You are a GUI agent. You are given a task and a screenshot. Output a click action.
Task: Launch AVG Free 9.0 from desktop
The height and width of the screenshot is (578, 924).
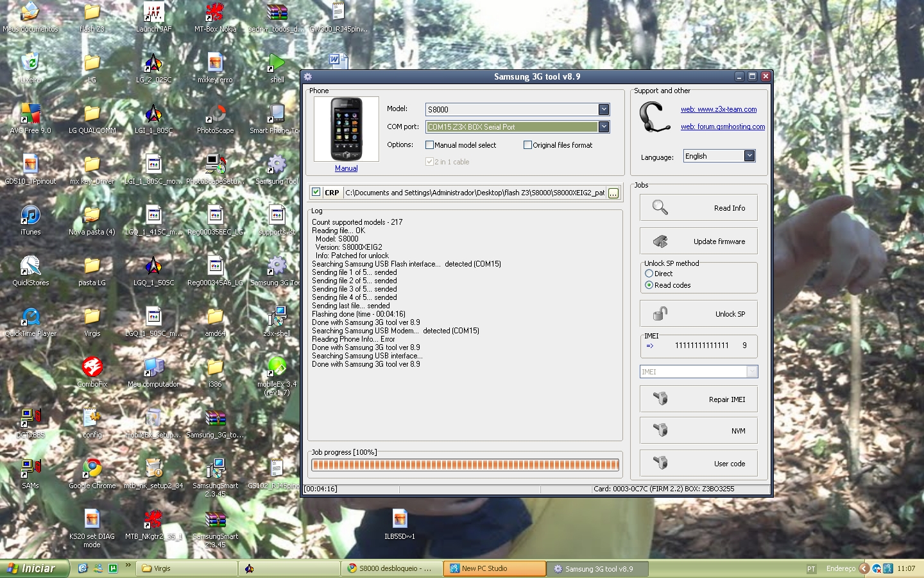click(30, 119)
